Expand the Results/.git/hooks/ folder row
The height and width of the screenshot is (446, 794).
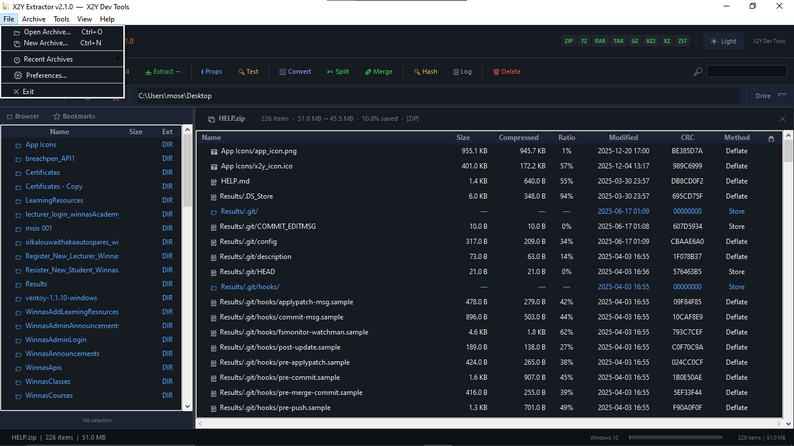tap(250, 287)
